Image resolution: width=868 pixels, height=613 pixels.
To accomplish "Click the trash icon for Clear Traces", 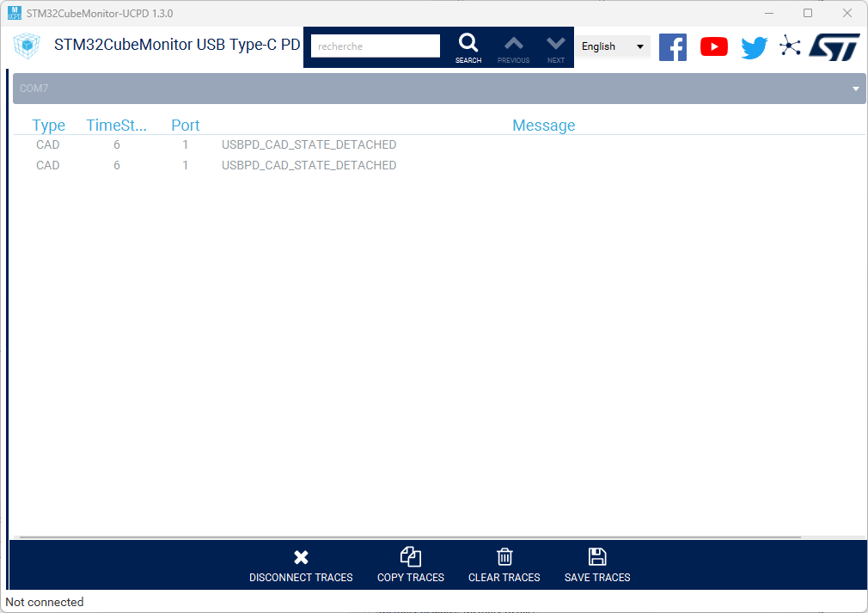I will point(504,556).
